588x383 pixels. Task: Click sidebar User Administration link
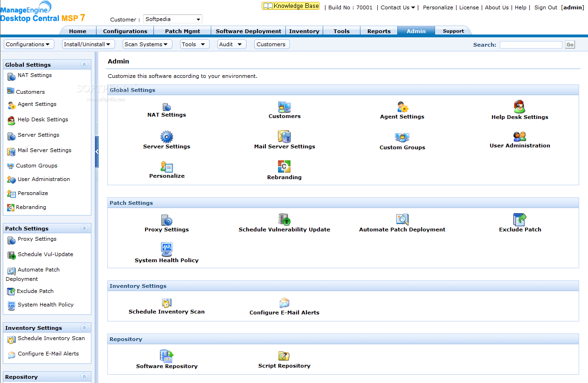(44, 180)
